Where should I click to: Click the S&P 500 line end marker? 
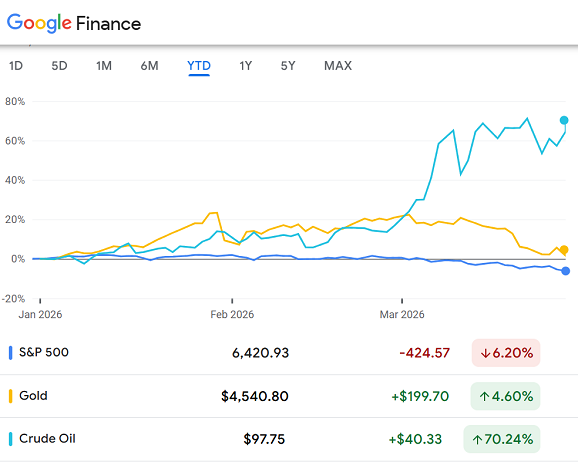coord(565,271)
